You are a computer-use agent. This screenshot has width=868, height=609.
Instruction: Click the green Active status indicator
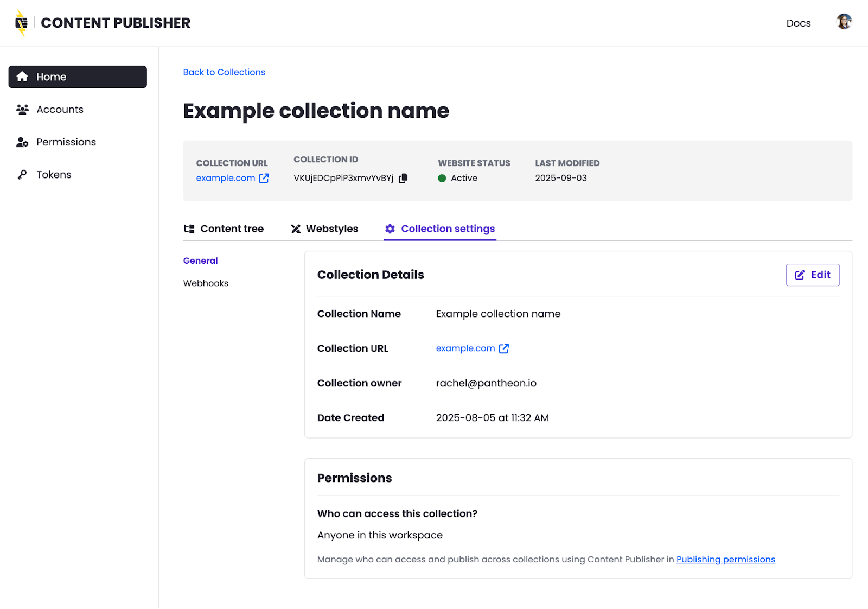coord(442,178)
